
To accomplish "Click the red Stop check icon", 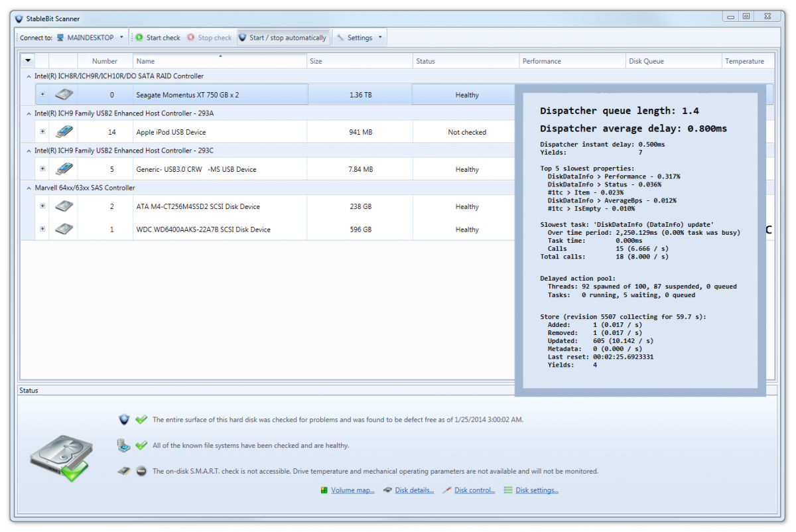I will click(191, 38).
